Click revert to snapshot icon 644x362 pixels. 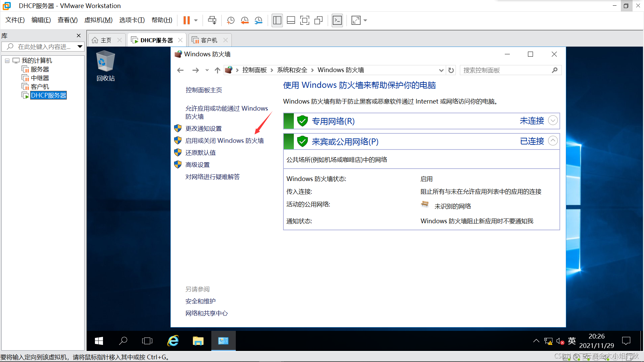245,20
